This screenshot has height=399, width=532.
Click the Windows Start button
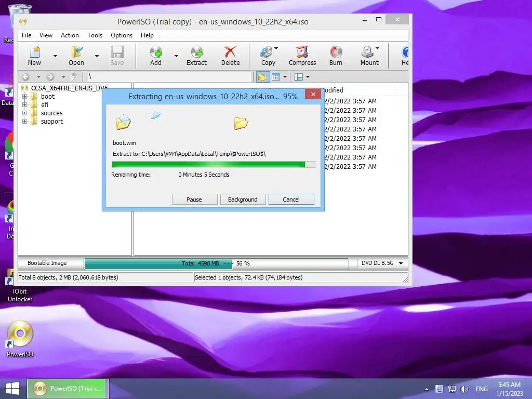point(12,389)
